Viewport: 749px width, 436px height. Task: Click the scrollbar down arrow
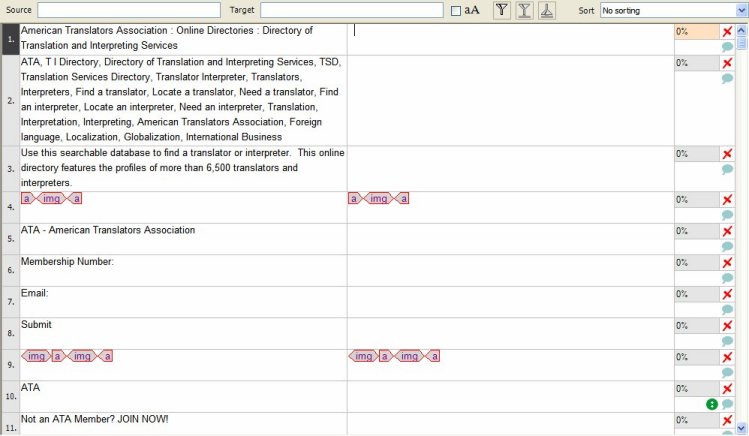[741, 427]
